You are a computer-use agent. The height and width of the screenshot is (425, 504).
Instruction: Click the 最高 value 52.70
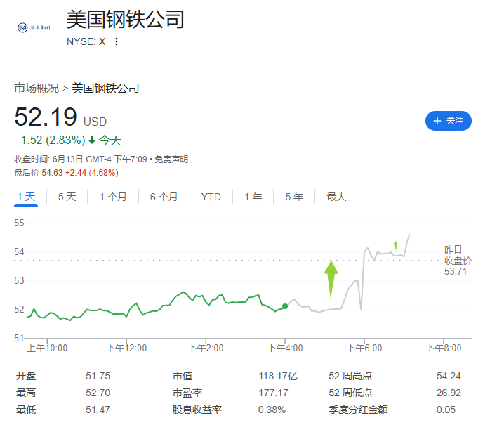tap(98, 393)
